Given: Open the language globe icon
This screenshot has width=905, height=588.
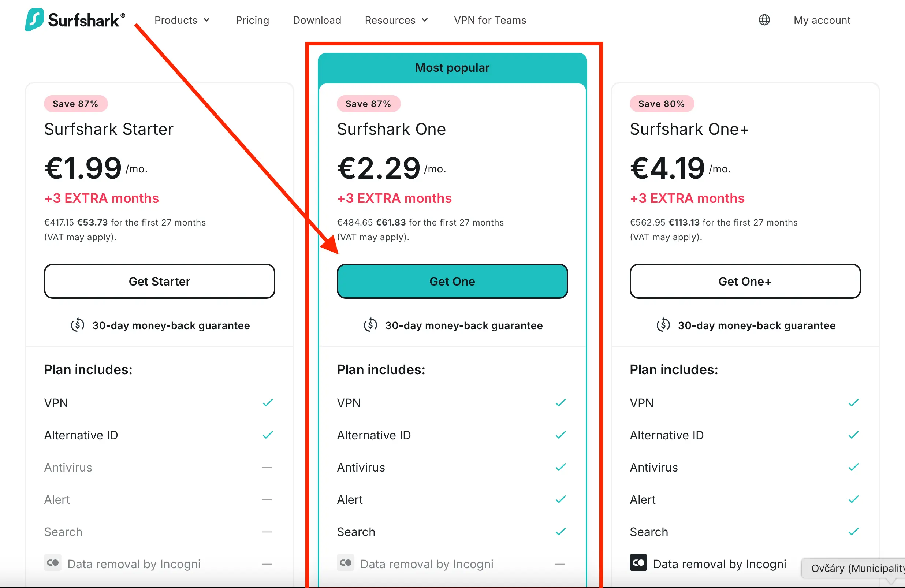Looking at the screenshot, I should 764,20.
